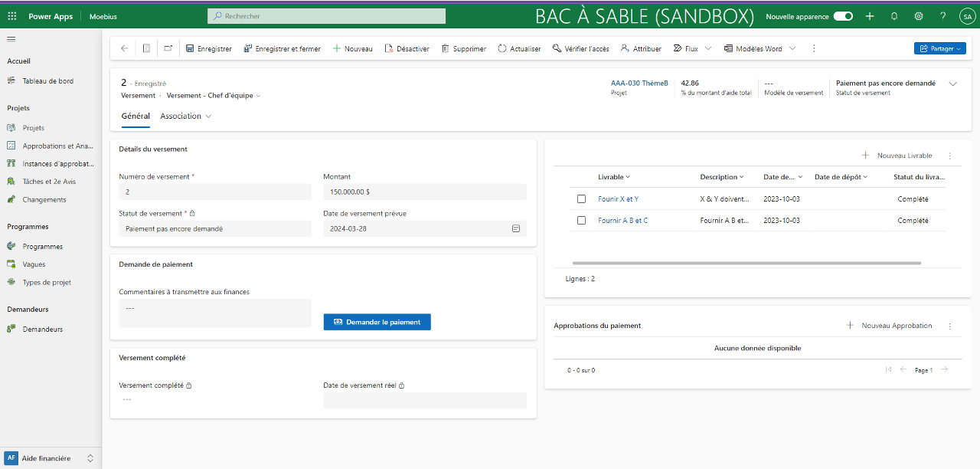Click Désactiver in the command bar
Screen dimensions: 980x469
[407, 48]
